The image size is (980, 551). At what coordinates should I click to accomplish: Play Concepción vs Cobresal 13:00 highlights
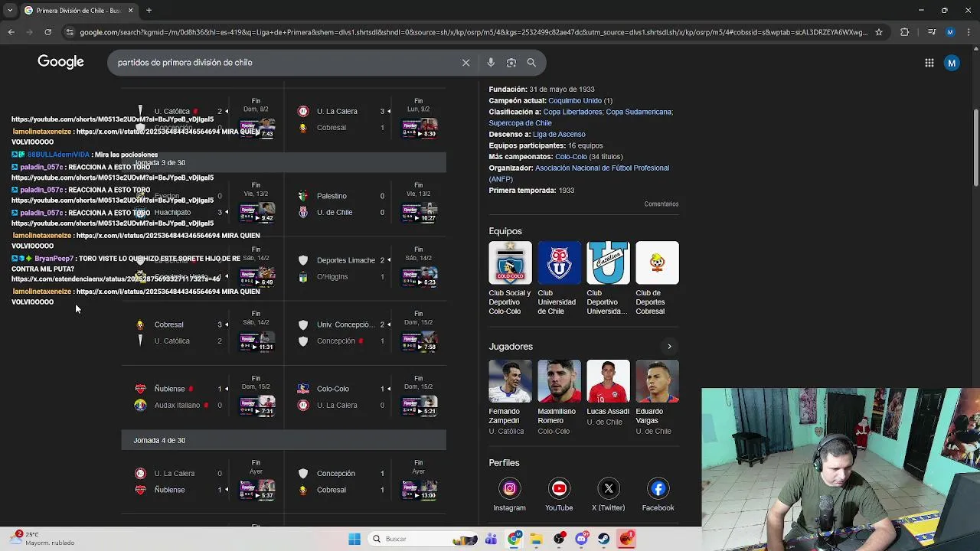coord(419,490)
